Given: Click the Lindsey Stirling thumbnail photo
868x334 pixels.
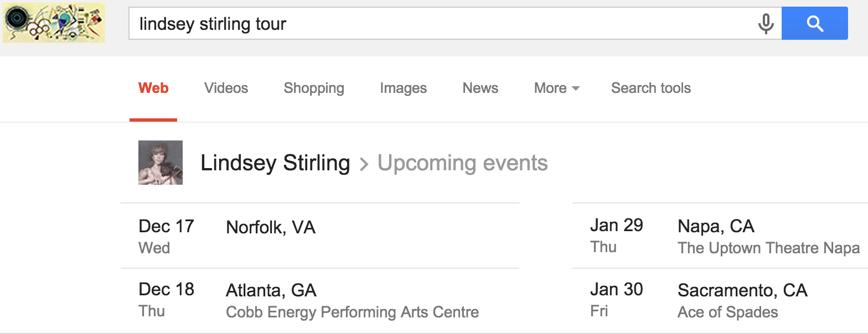Looking at the screenshot, I should [x=161, y=163].
